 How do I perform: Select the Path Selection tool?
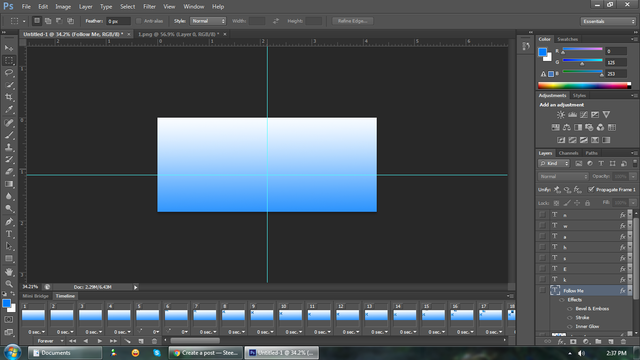9,246
